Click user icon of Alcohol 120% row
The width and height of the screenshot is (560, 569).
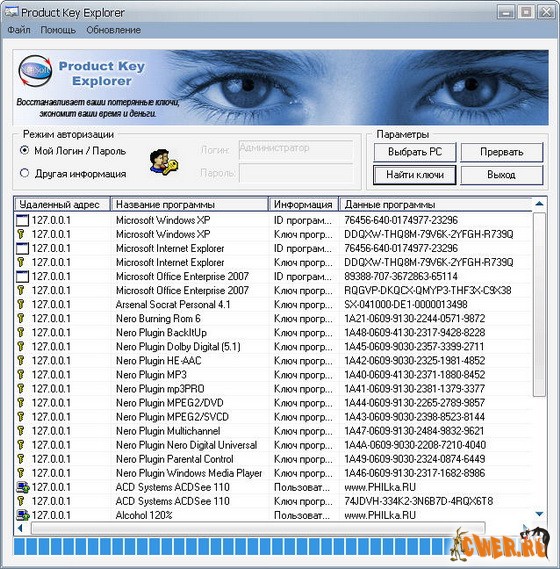click(x=23, y=515)
